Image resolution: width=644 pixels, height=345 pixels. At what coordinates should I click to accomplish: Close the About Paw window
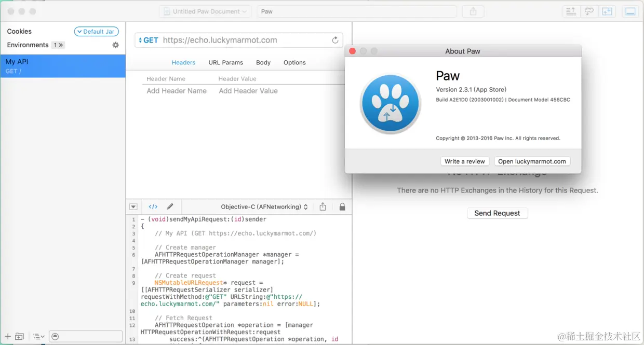[x=352, y=51]
